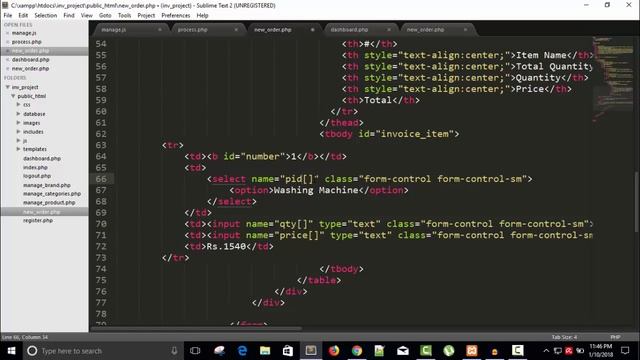Click the Sublime Text taskbar icon
The image size is (640, 360).
click(x=311, y=351)
